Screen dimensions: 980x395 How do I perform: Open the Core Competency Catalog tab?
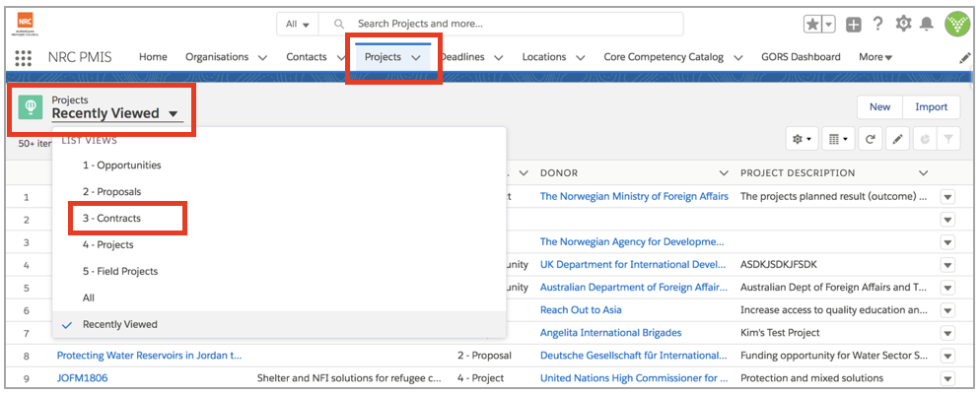click(x=664, y=57)
